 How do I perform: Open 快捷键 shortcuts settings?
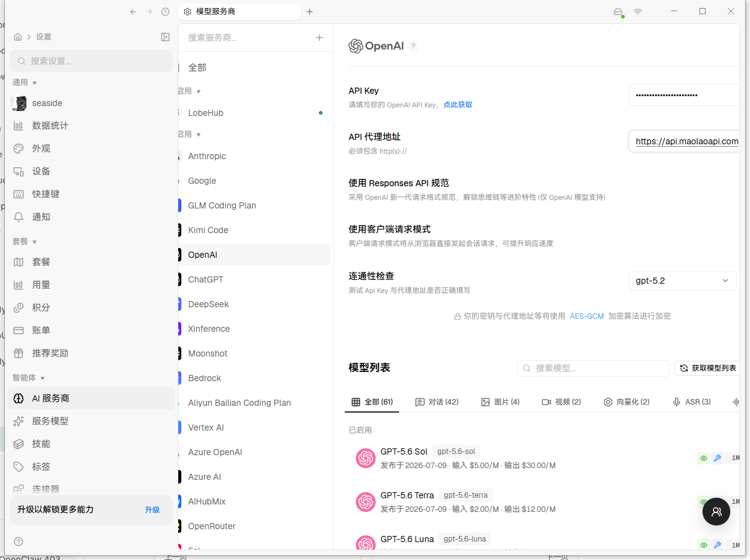[x=91, y=194]
